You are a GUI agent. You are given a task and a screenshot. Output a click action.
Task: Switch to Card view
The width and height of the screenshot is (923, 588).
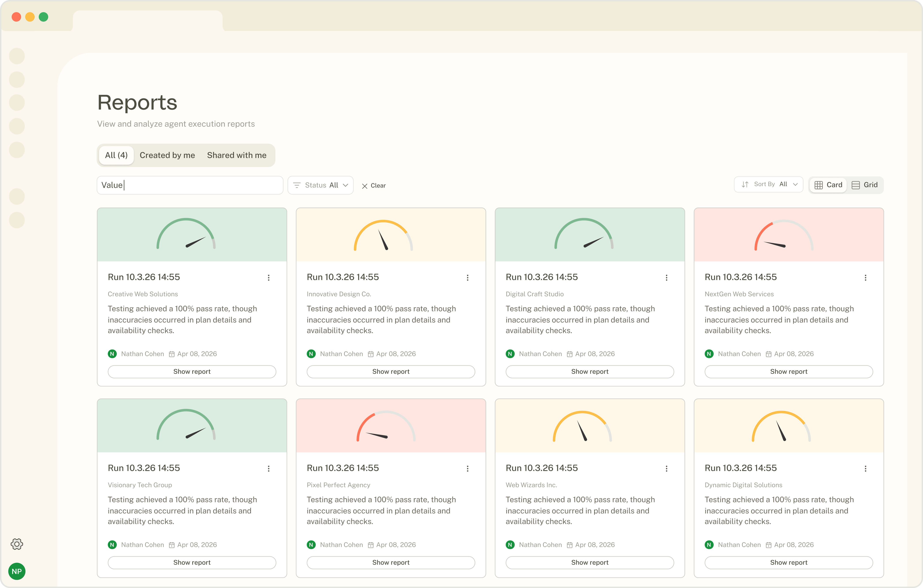tap(828, 185)
